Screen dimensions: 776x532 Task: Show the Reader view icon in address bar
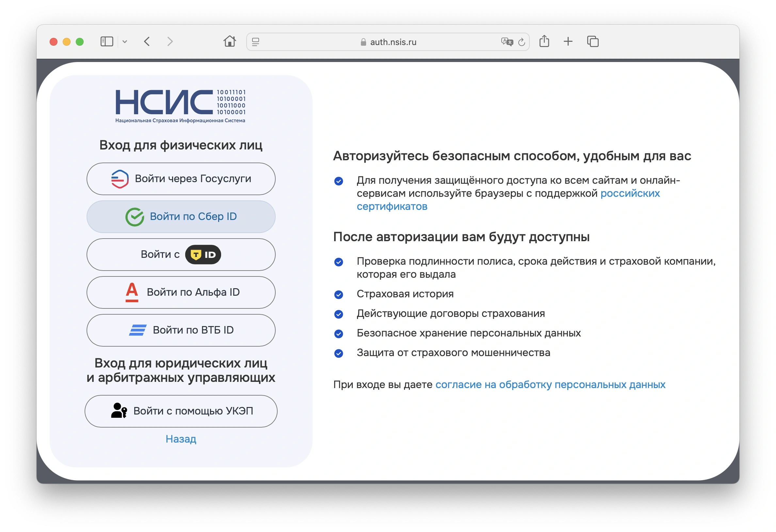tap(255, 42)
